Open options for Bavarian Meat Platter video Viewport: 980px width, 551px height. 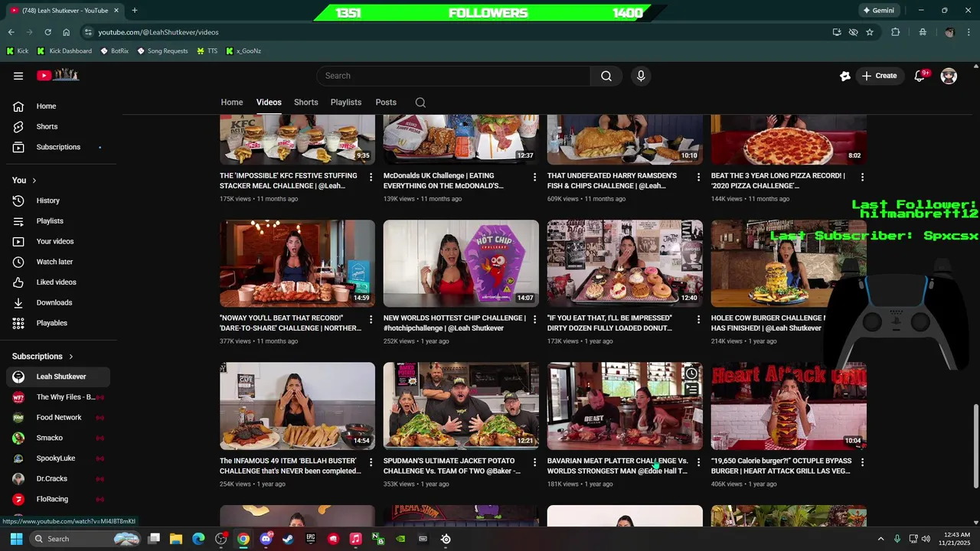point(698,462)
